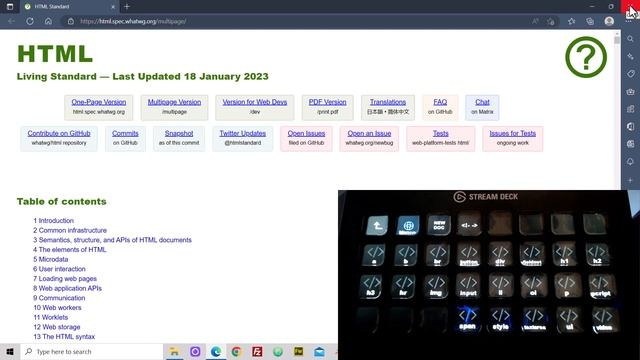Reload the HTML Standard page

pos(30,21)
